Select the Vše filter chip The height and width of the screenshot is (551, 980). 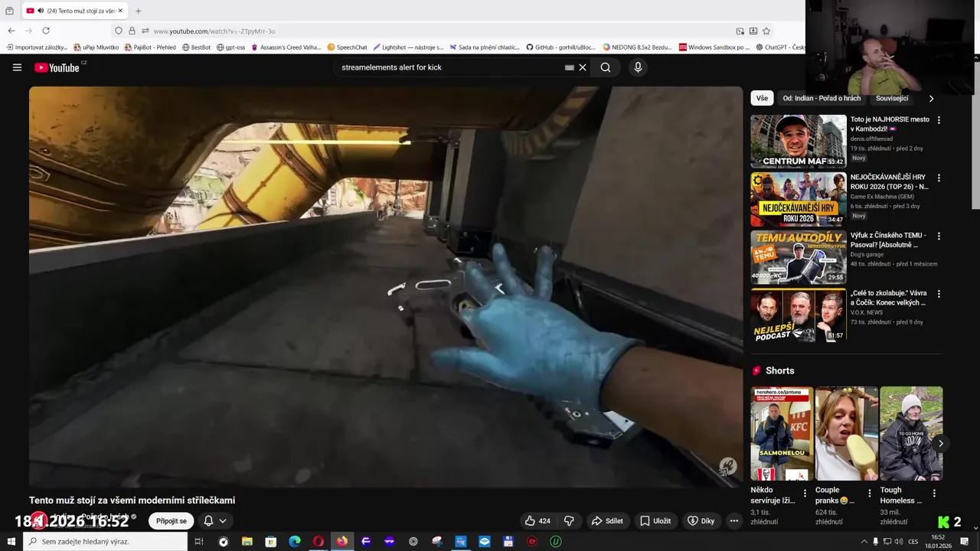(x=762, y=98)
